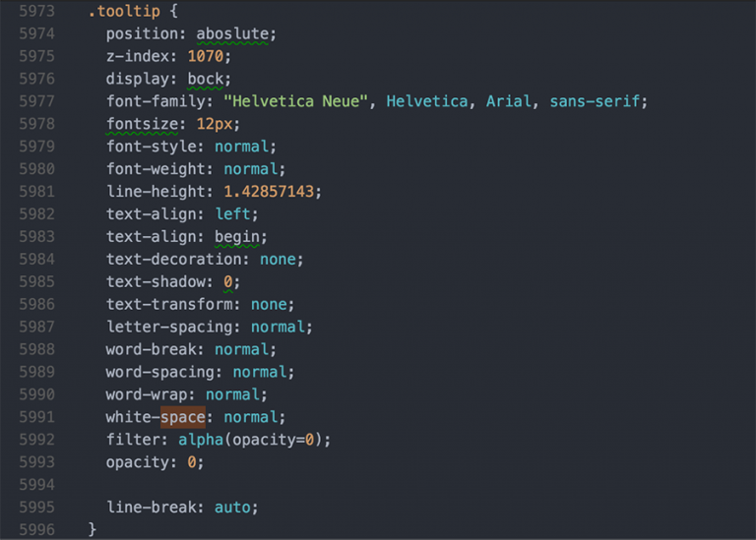Click the z-index value 1070
Viewport: 756px width, 540px height.
point(205,57)
